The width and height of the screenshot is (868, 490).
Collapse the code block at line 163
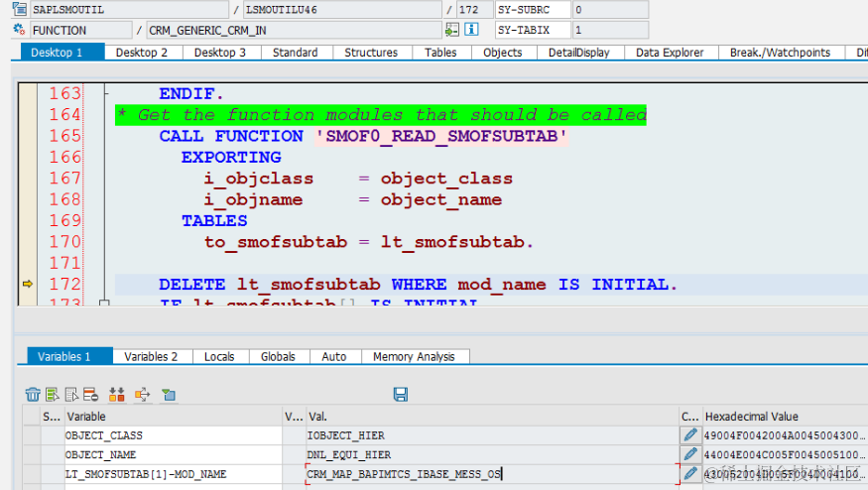pos(106,93)
